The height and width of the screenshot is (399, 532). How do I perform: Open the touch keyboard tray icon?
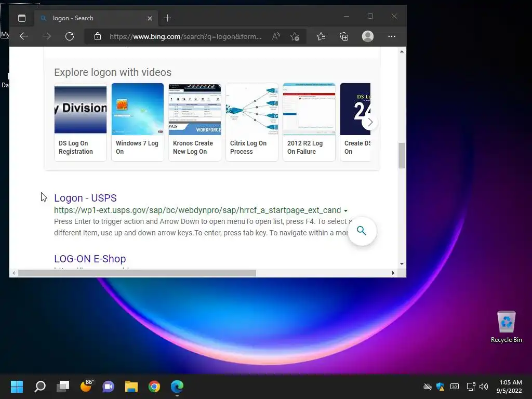click(455, 387)
